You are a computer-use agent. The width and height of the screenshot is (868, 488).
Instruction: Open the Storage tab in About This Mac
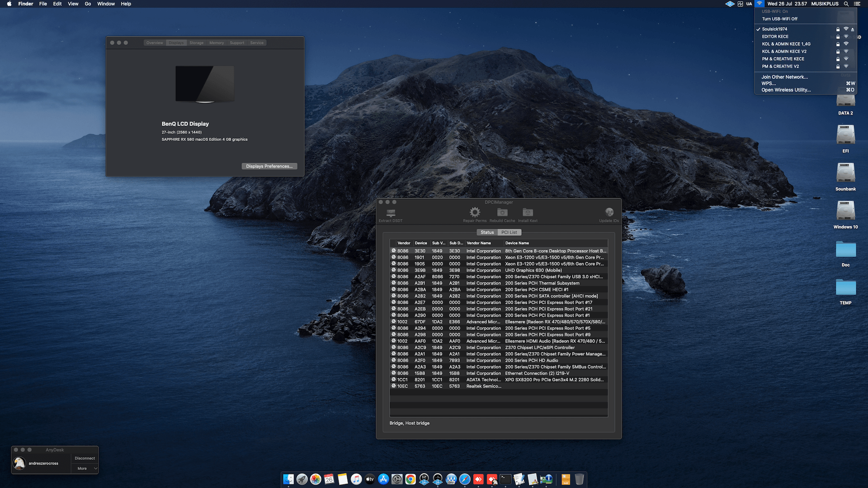point(196,43)
